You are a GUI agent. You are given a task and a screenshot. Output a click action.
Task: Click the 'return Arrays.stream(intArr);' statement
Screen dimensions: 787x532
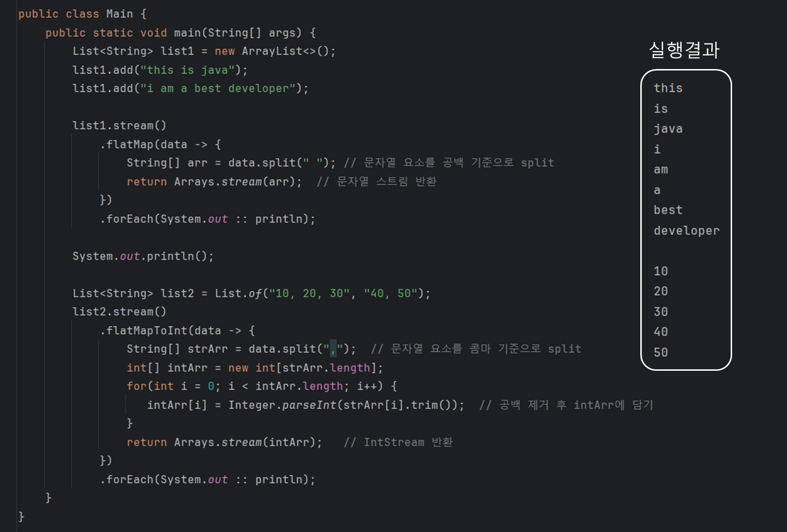(224, 442)
